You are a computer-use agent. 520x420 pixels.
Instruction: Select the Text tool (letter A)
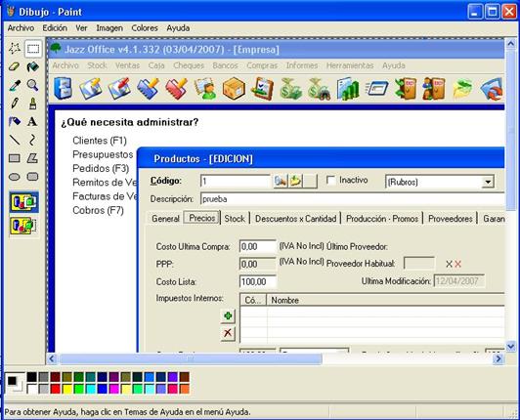32,122
